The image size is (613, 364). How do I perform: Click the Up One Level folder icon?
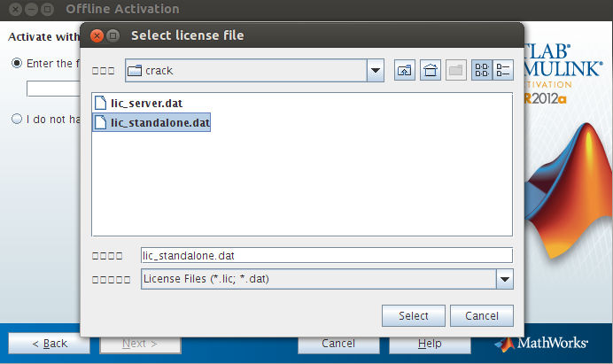(405, 71)
